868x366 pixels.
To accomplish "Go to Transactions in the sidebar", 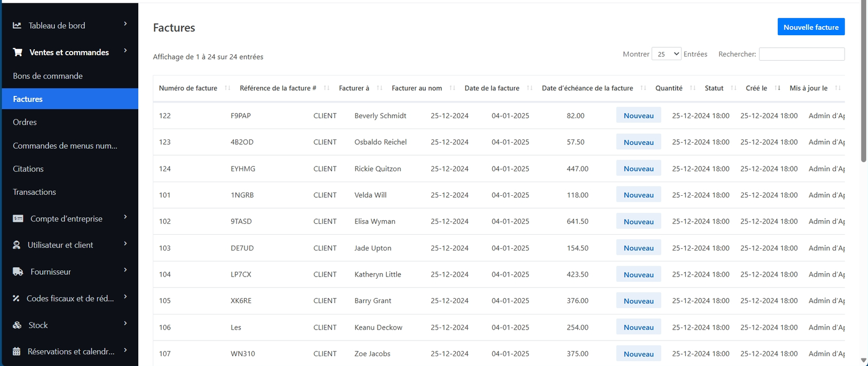I will [34, 192].
